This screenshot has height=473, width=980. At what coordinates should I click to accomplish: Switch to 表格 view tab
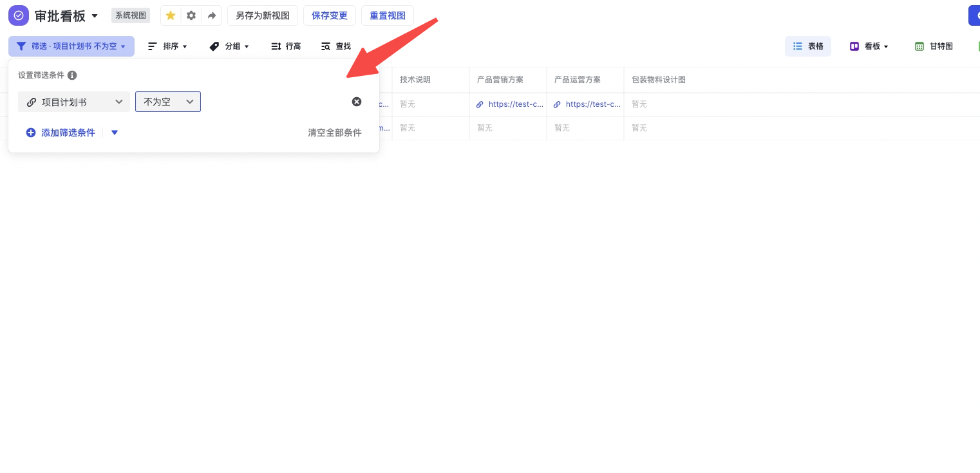tap(808, 46)
